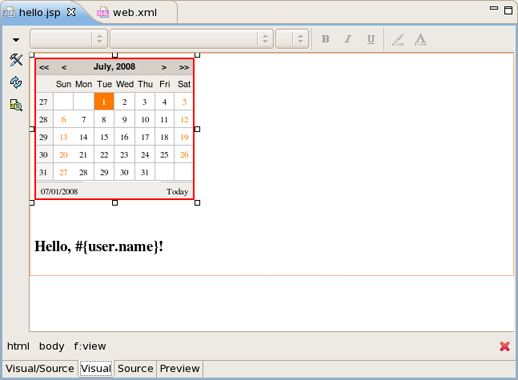Viewport: 518px width, 380px height.
Task: Click body in the tag breadcrumb
Action: pyautogui.click(x=52, y=346)
